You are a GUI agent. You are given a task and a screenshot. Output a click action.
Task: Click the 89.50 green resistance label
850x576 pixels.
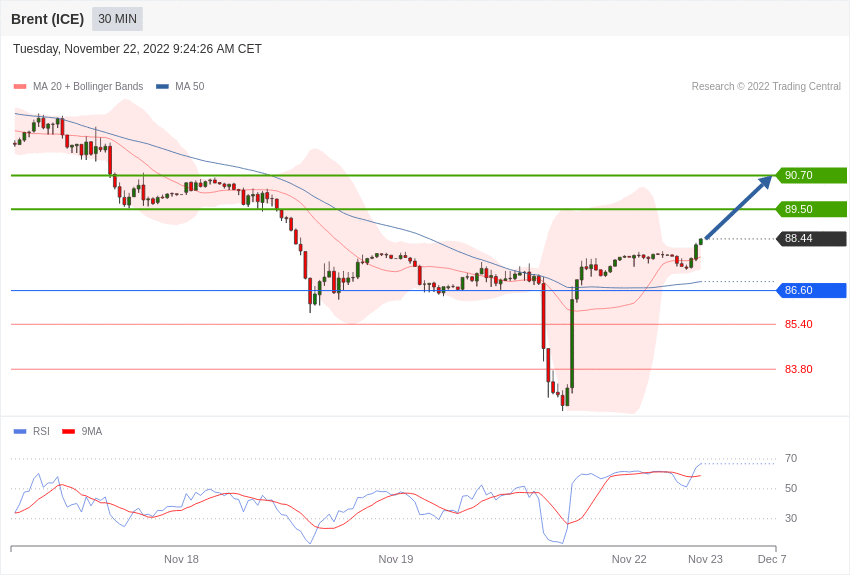tap(812, 209)
